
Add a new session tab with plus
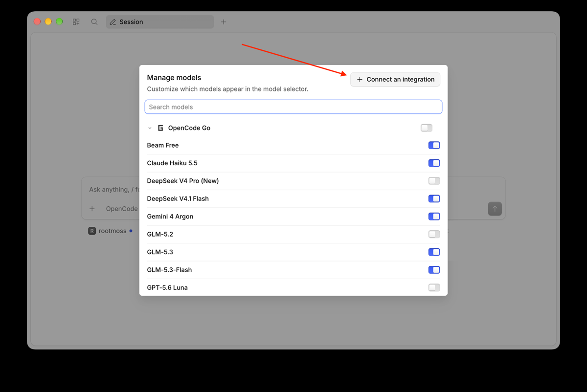224,22
